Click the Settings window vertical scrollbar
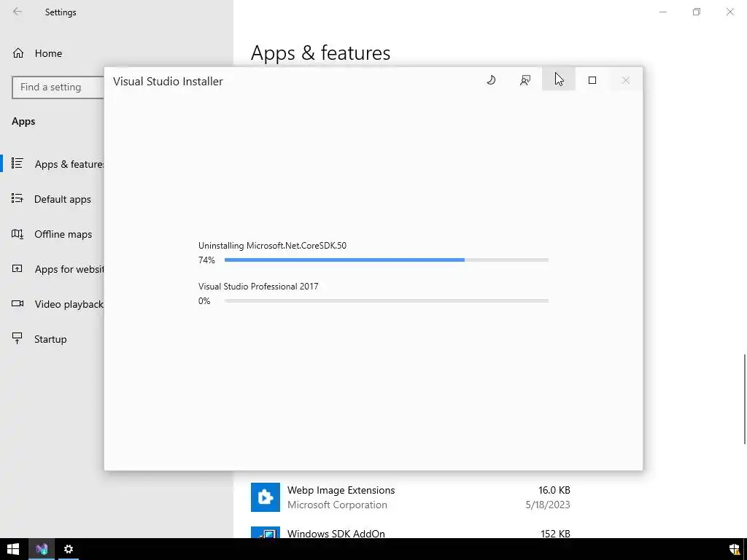The width and height of the screenshot is (747, 560). 745,399
